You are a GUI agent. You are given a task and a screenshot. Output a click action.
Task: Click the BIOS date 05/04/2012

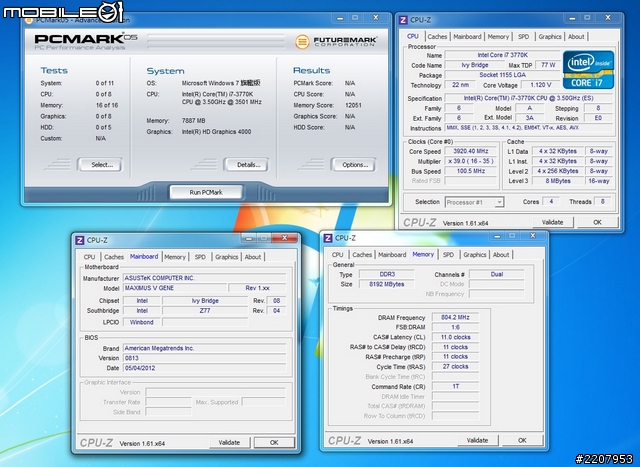click(204, 368)
